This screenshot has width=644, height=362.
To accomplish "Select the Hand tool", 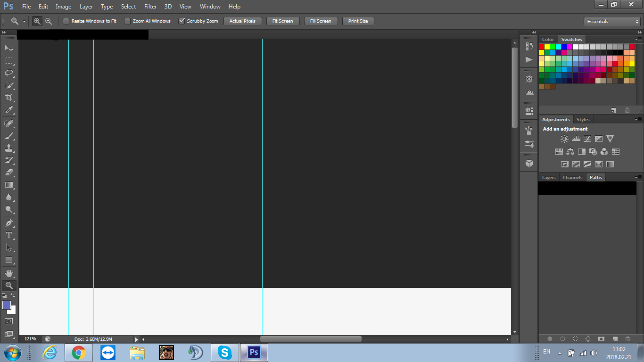I will tap(9, 273).
